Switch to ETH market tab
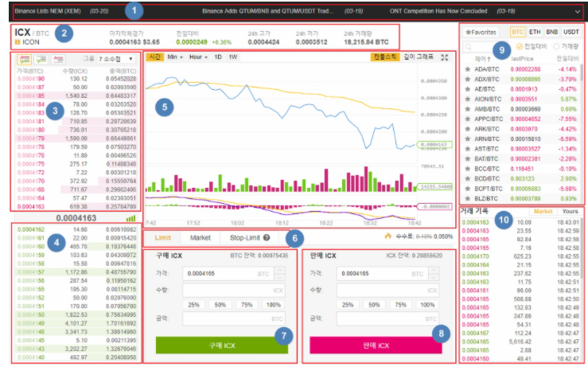588x367 pixels. point(535,32)
